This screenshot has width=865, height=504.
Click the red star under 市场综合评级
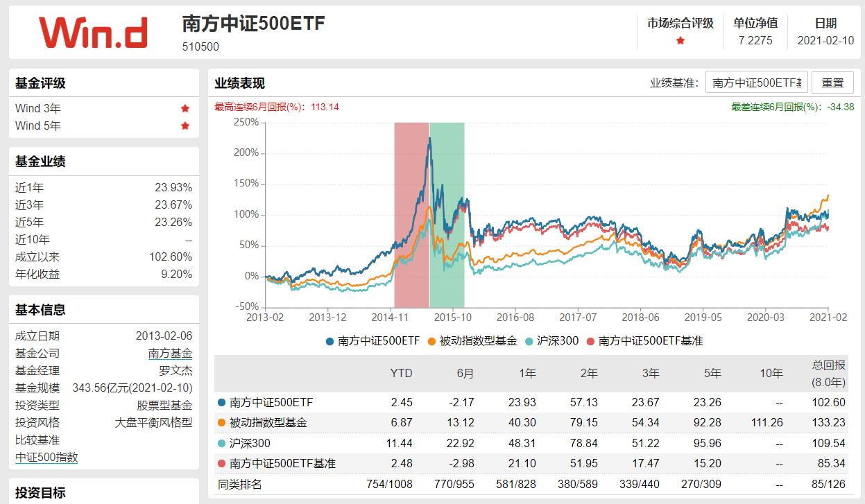click(680, 41)
